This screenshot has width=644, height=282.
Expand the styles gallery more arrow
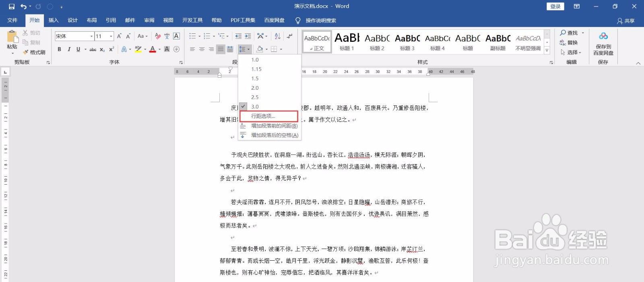coord(547,51)
